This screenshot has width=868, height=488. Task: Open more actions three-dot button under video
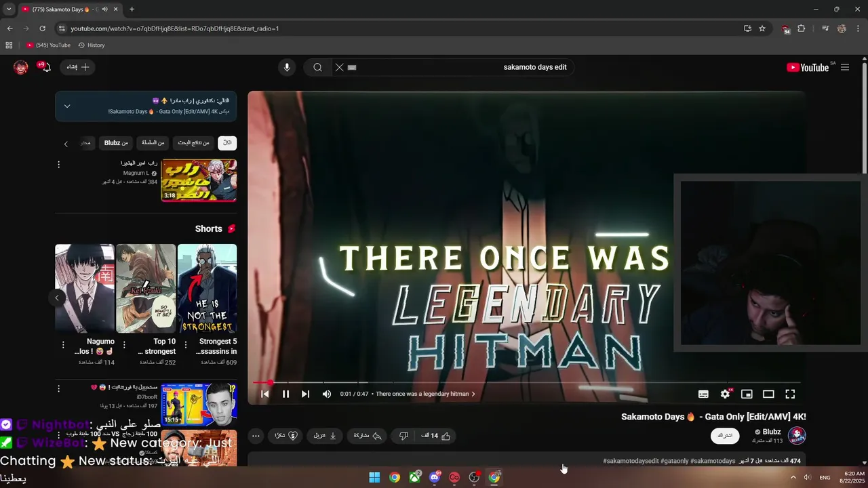point(255,436)
